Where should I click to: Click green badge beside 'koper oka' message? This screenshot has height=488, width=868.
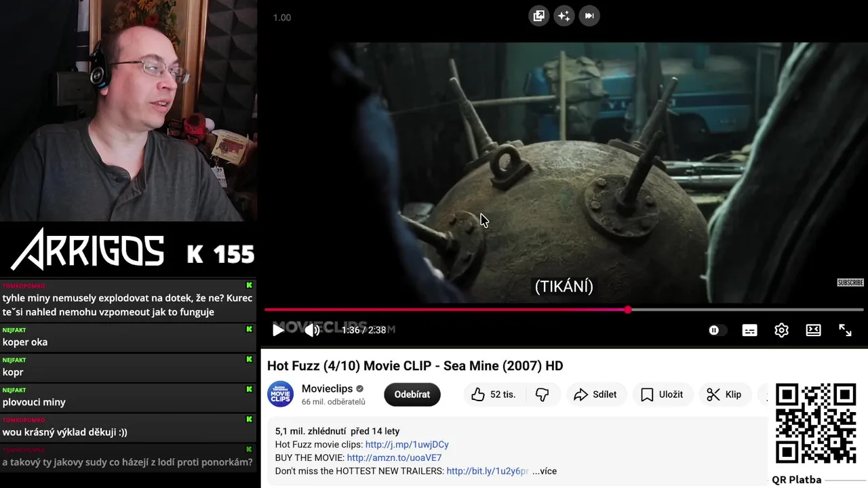coord(250,329)
